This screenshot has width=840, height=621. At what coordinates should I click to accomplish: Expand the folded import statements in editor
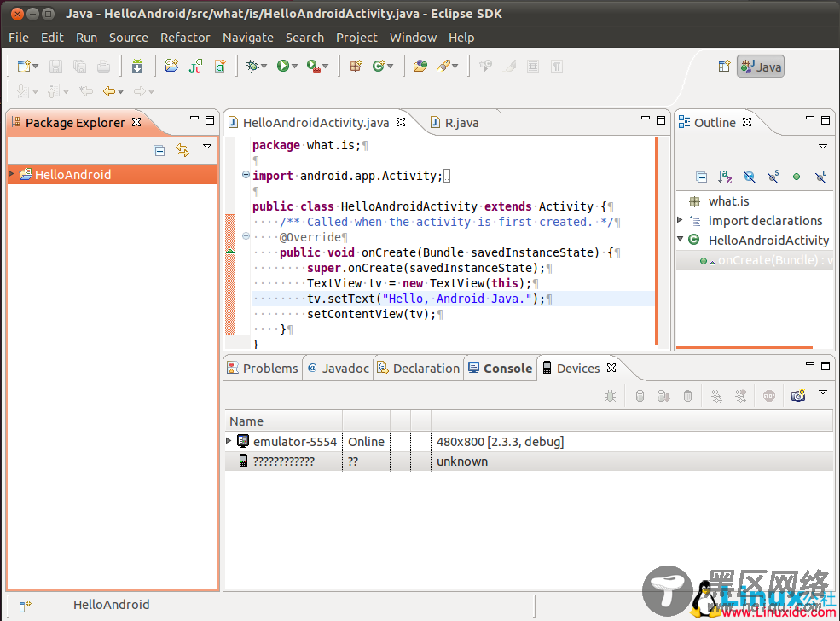(x=246, y=175)
